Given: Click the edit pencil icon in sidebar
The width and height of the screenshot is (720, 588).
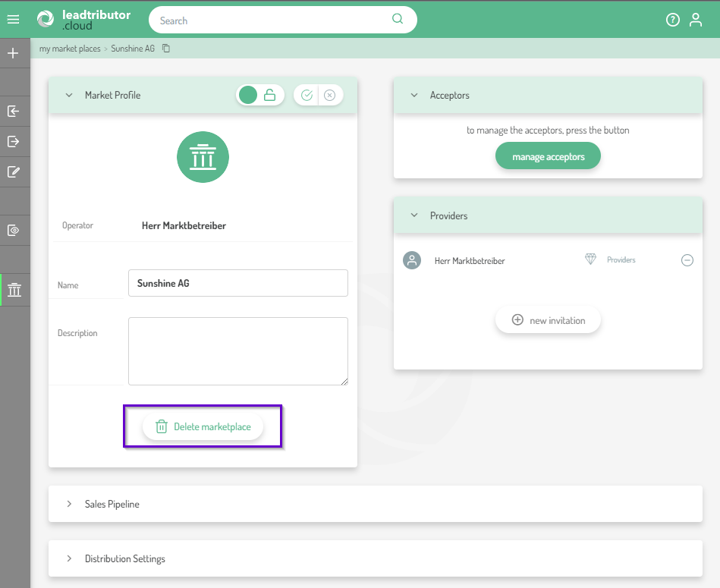Looking at the screenshot, I should 13,171.
